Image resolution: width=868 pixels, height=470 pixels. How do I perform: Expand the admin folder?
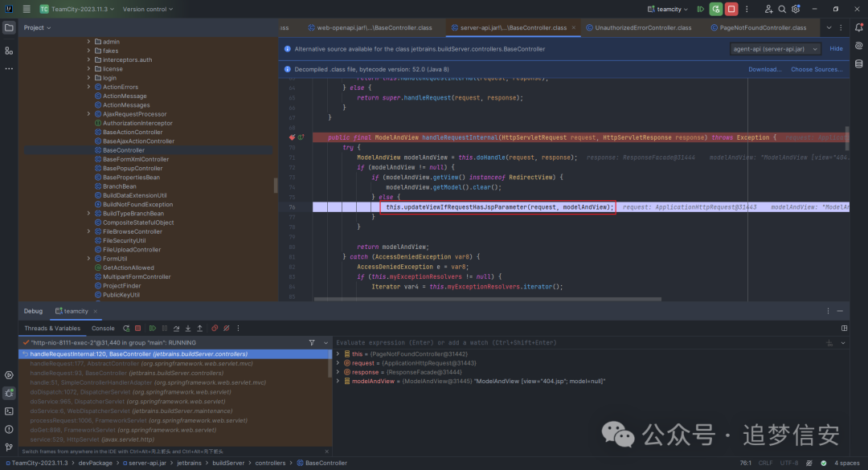pos(88,42)
